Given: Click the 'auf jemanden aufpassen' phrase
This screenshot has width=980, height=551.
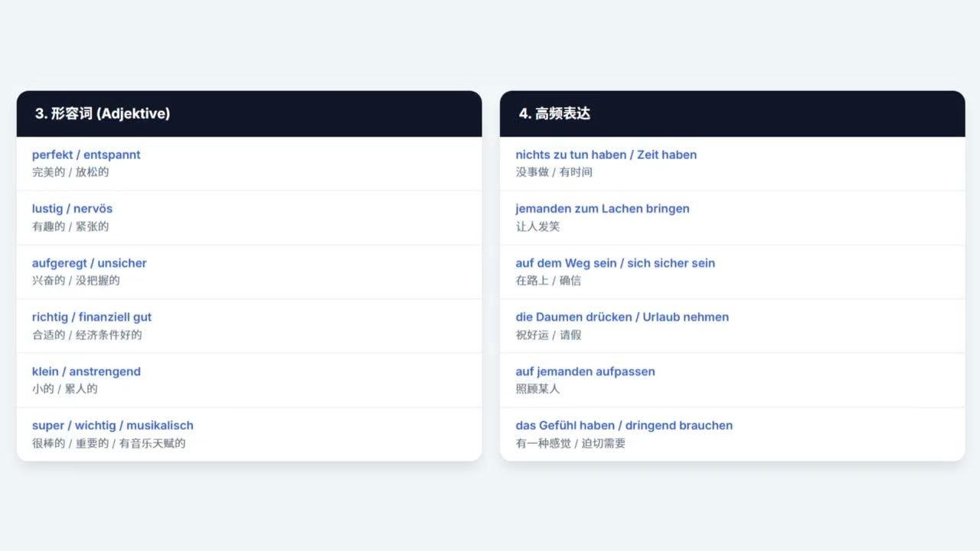Looking at the screenshot, I should coord(586,372).
